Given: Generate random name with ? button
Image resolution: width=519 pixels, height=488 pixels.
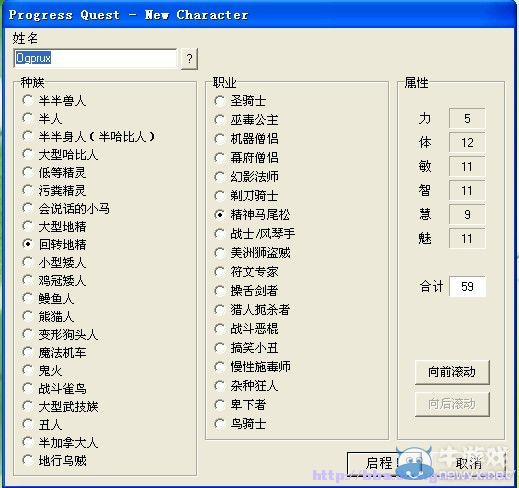Looking at the screenshot, I should tap(189, 59).
